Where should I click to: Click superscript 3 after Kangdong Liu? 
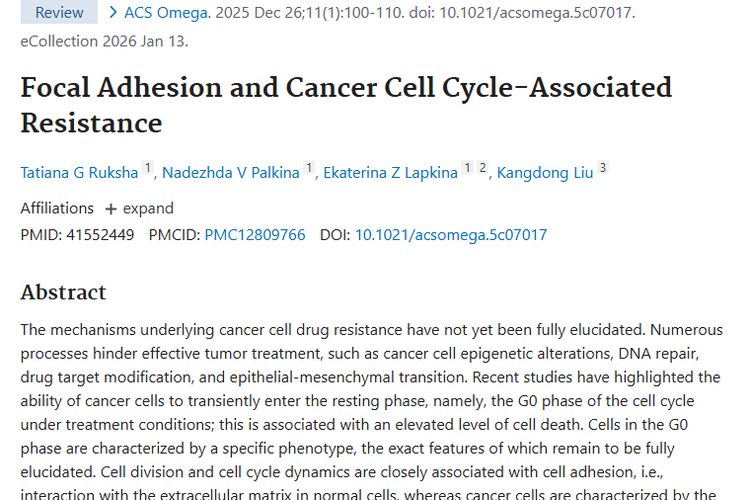pos(603,168)
